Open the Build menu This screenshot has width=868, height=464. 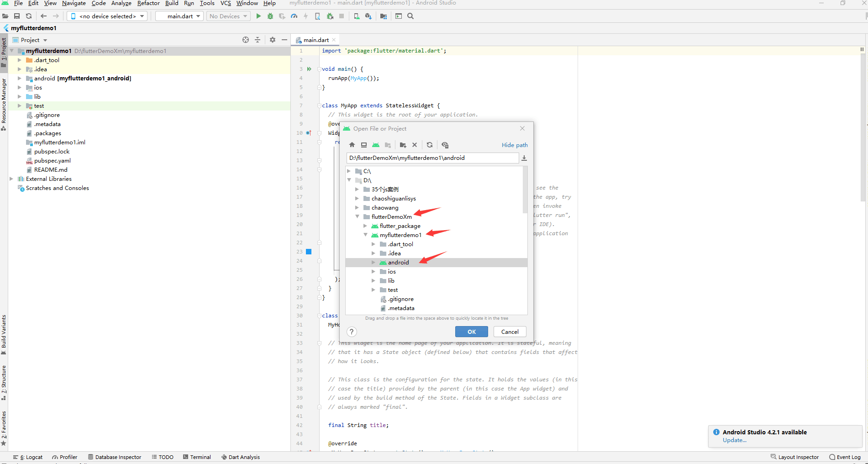pyautogui.click(x=172, y=3)
